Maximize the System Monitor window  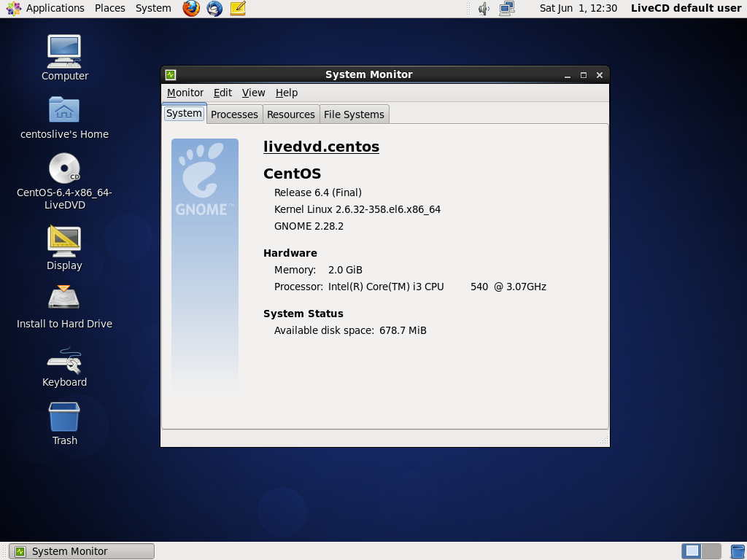583,75
